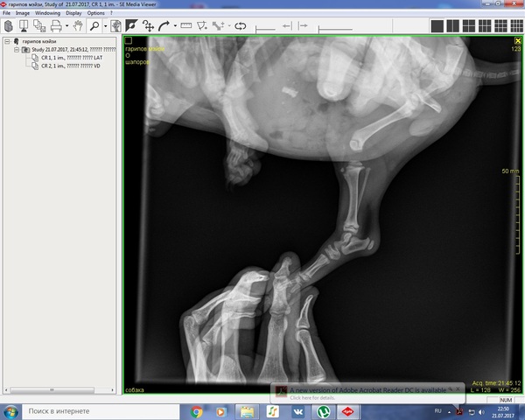Click the curved rotate arrow tool
The image size is (525, 420).
[x=164, y=26]
